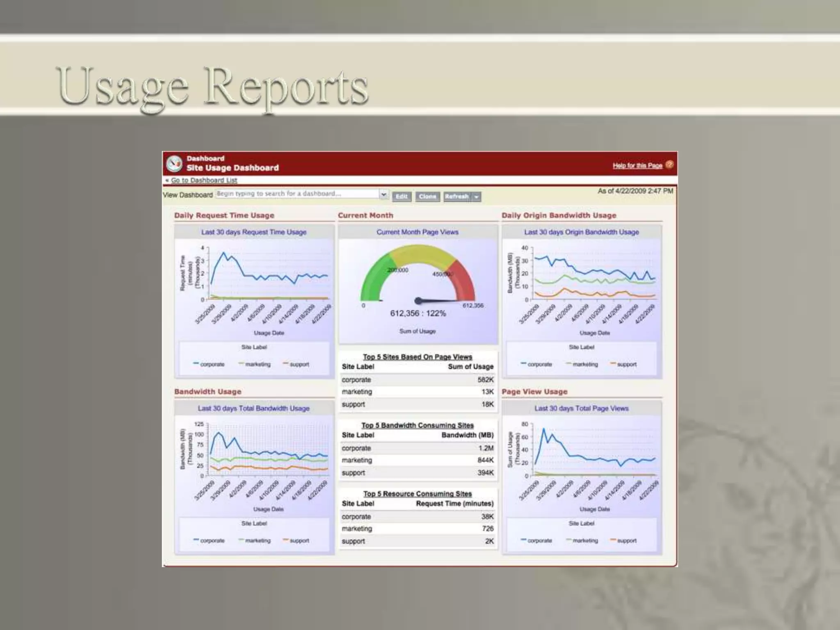The height and width of the screenshot is (630, 840).
Task: Click corporate legend in Origin Bandwidth chart
Action: (x=536, y=364)
